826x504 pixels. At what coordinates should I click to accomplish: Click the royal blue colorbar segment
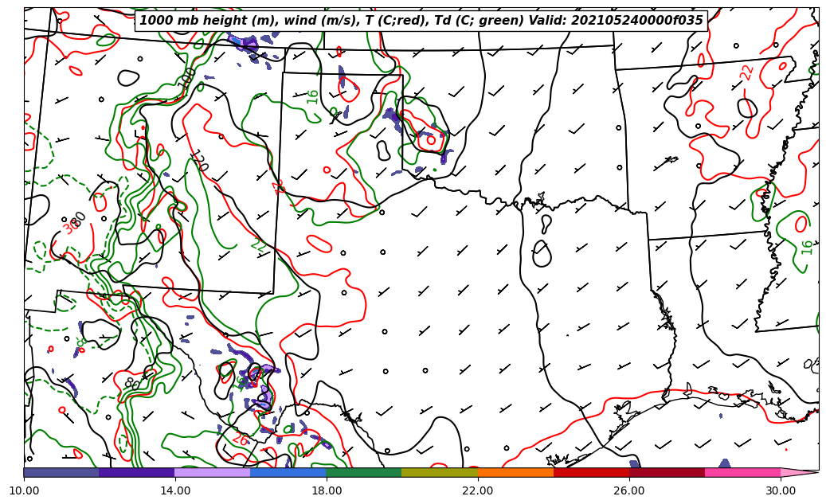(288, 472)
